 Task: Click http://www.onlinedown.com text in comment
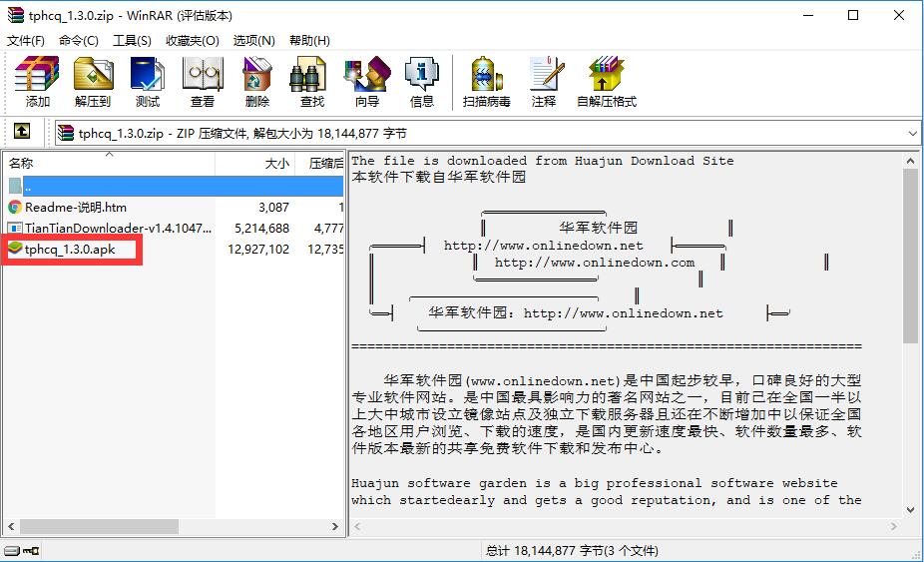[x=594, y=263]
